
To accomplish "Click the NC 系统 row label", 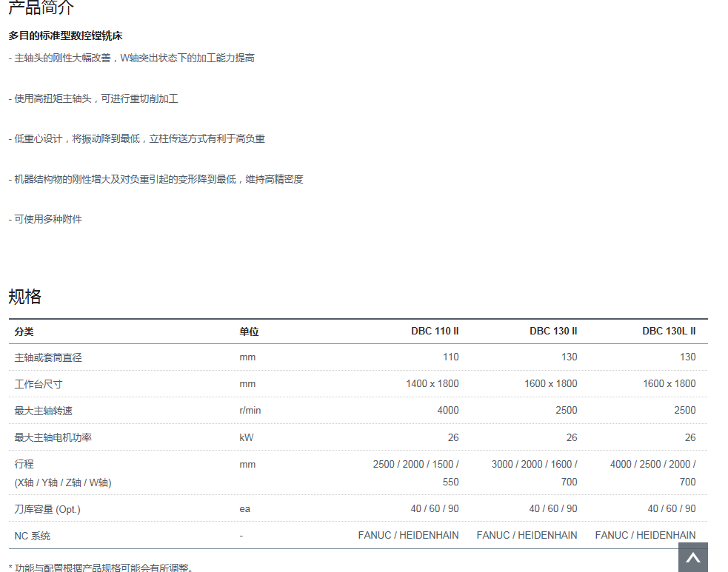I will coord(33,536).
